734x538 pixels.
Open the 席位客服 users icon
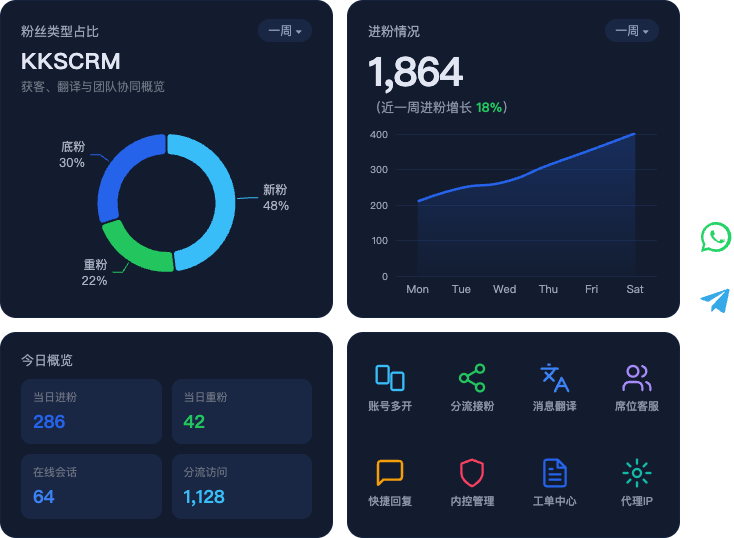click(637, 377)
